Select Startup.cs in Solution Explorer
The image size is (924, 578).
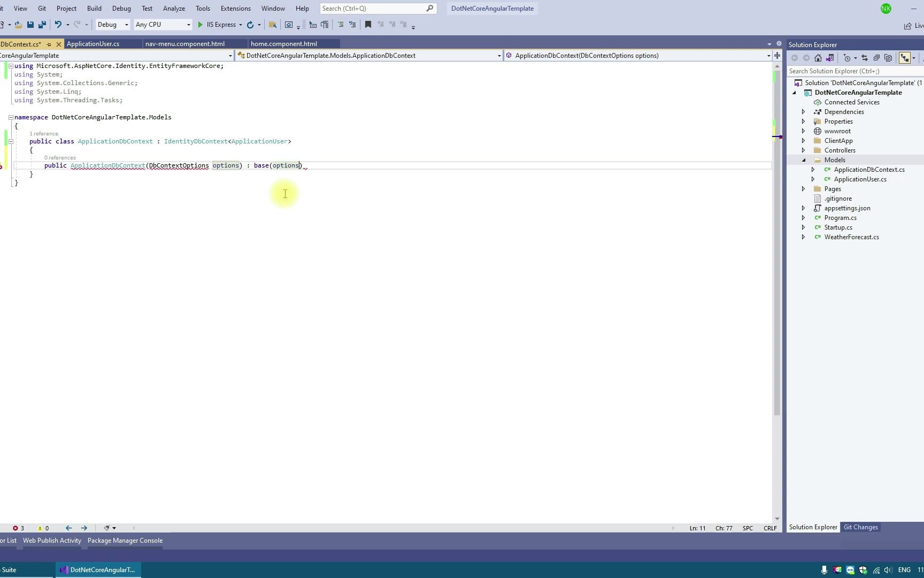click(x=838, y=227)
